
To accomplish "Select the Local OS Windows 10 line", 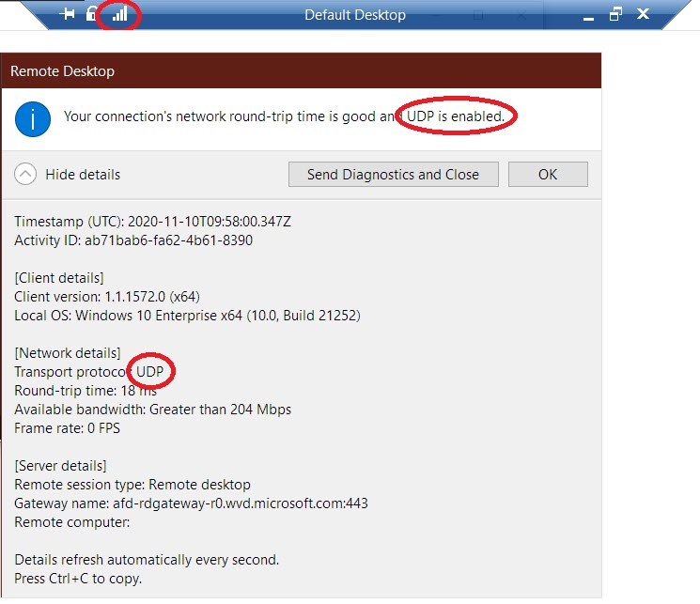I will (x=188, y=316).
